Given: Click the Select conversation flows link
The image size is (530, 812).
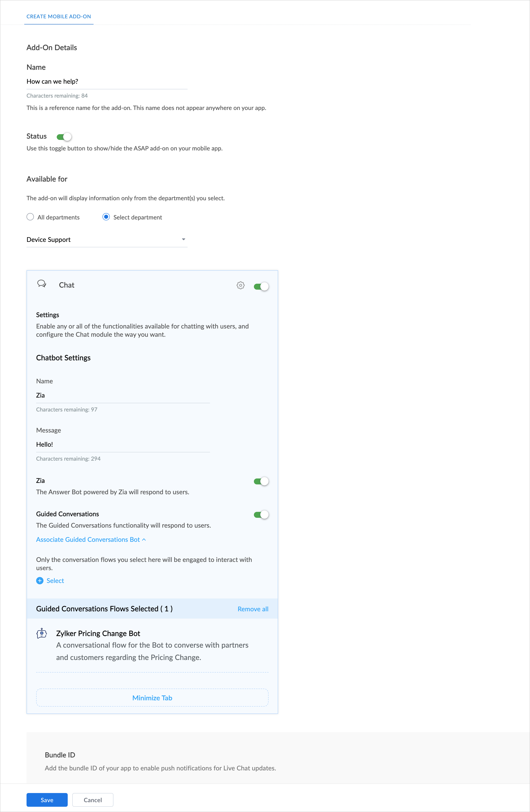Looking at the screenshot, I should (x=55, y=581).
